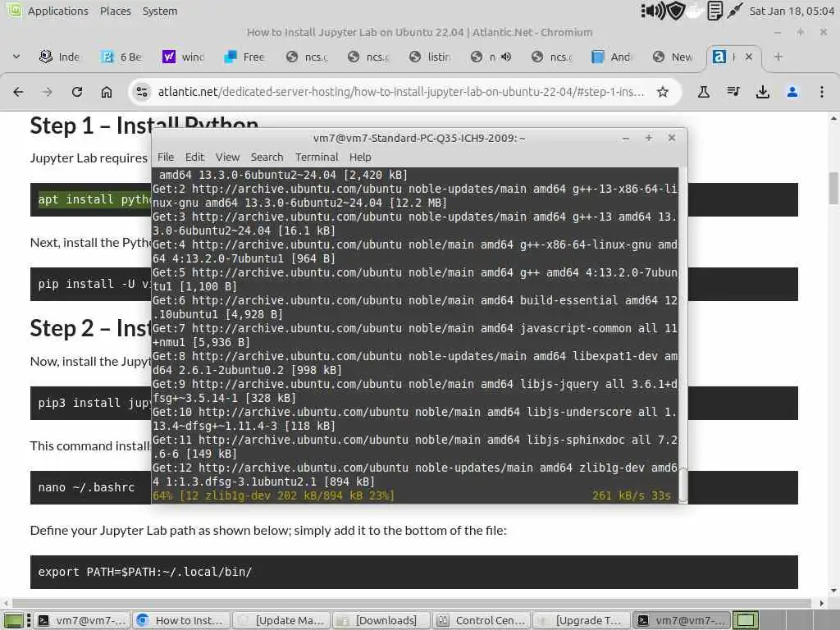Reload the page in Chromium
The image size is (840, 630).
(77, 92)
